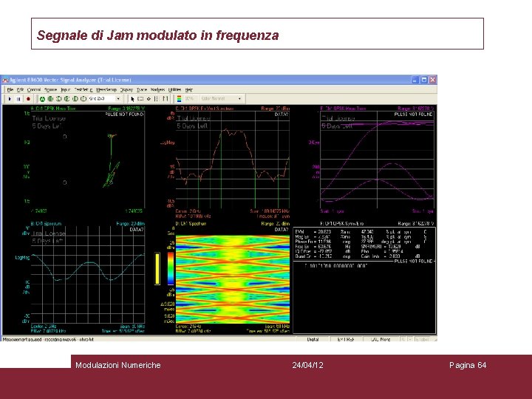This screenshot has width=532, height=399.
Task: Select trace E with the green toolbar icon
Action: (x=75, y=99)
